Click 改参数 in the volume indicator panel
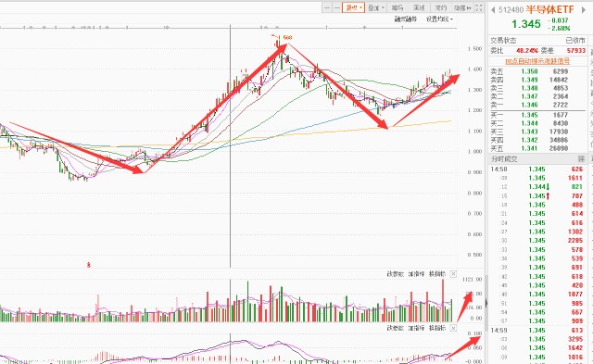This screenshot has height=364, width=593. click(396, 273)
